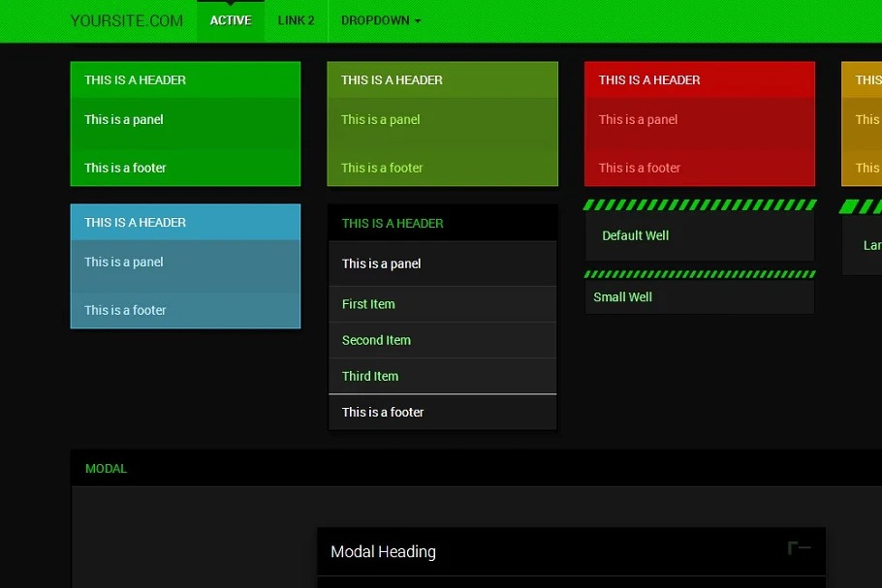The image size is (882, 588).
Task: Click the olive panel footer text
Action: click(x=382, y=168)
